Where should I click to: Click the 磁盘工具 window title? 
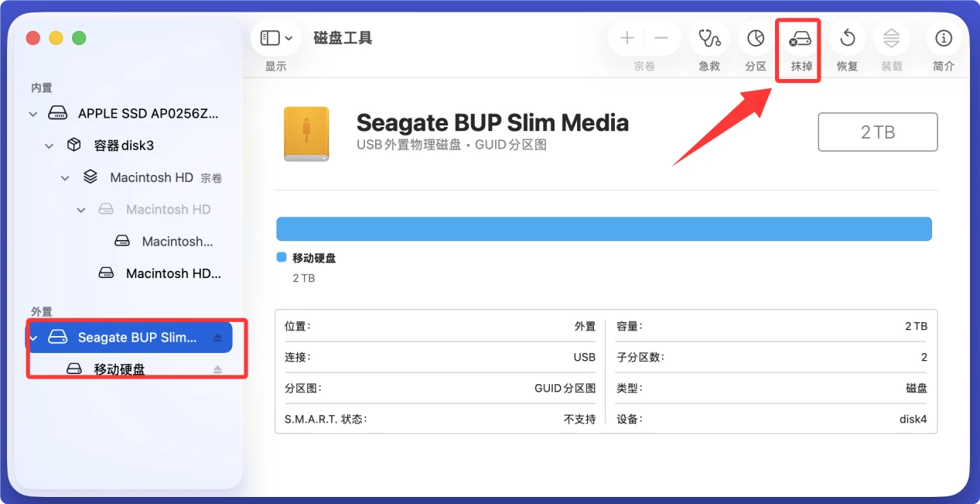tap(343, 38)
